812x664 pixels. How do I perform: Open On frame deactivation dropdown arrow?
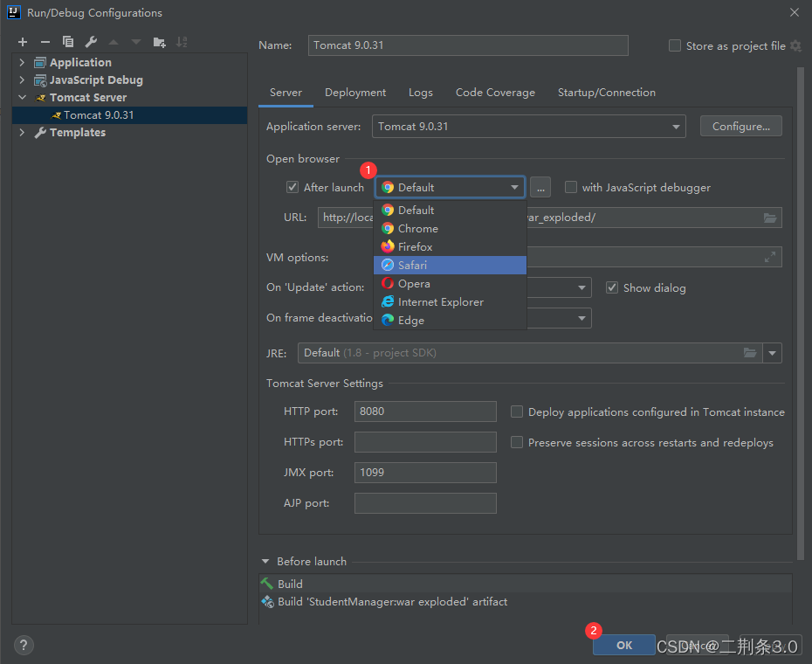(581, 318)
